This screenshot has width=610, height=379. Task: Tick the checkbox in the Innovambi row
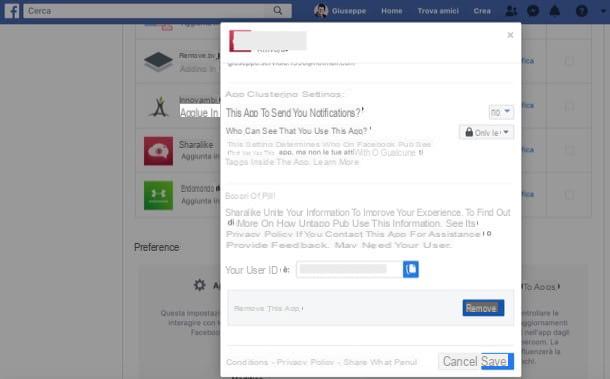coord(569,106)
